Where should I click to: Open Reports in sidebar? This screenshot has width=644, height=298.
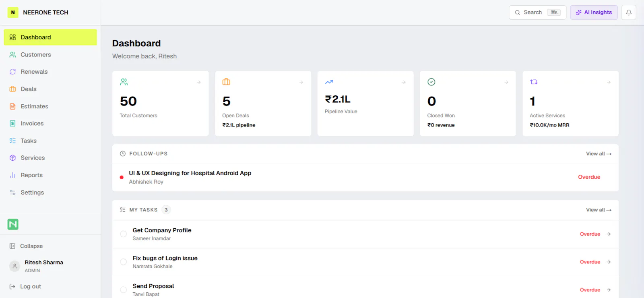point(50,175)
